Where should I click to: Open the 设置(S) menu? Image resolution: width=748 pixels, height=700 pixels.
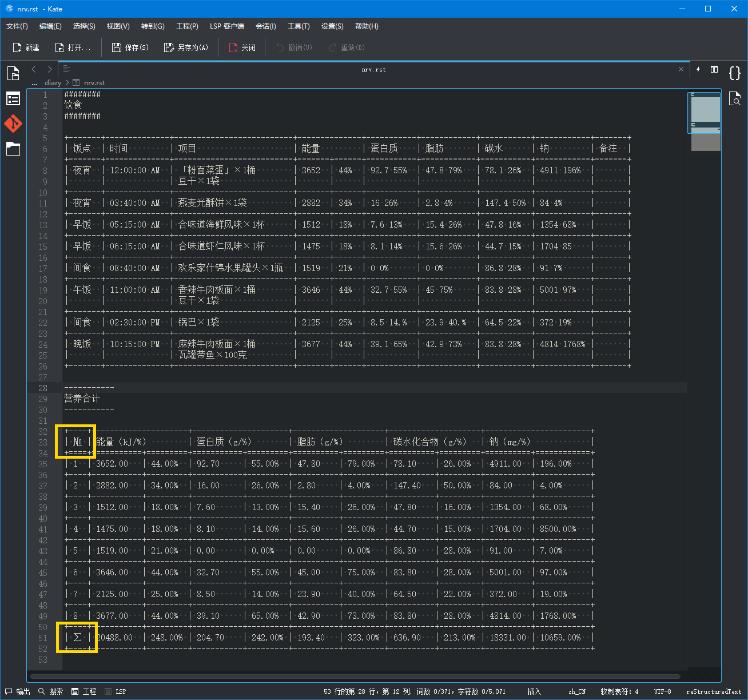pyautogui.click(x=332, y=26)
